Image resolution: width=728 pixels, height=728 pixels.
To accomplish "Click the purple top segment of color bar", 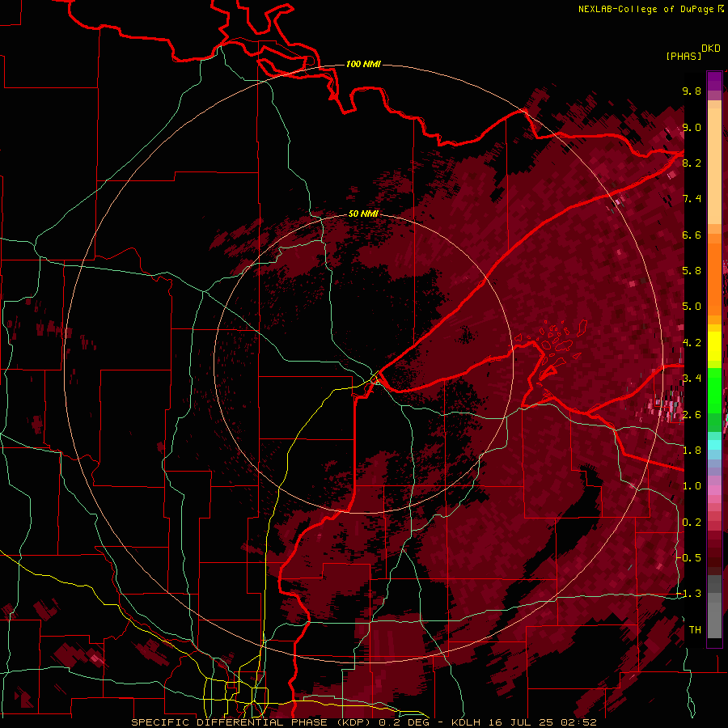I will (714, 81).
